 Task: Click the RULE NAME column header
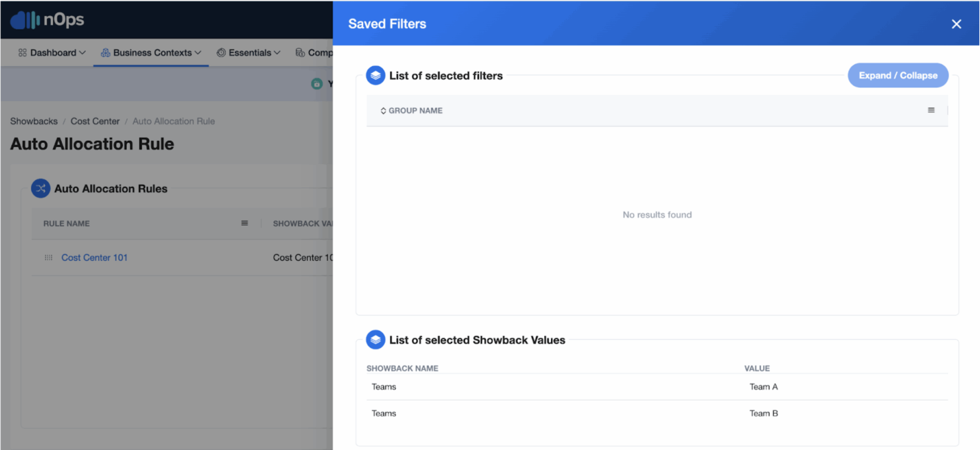pos(66,223)
